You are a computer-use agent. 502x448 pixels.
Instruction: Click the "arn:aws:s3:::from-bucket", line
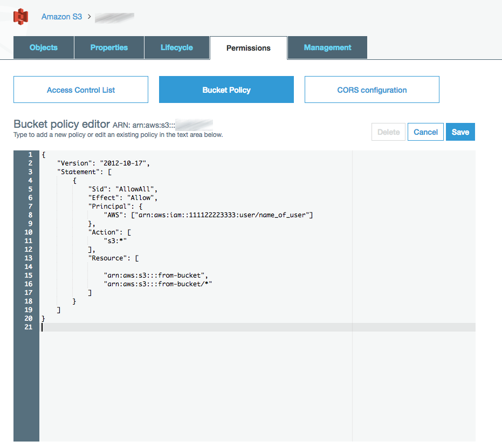[156, 275]
